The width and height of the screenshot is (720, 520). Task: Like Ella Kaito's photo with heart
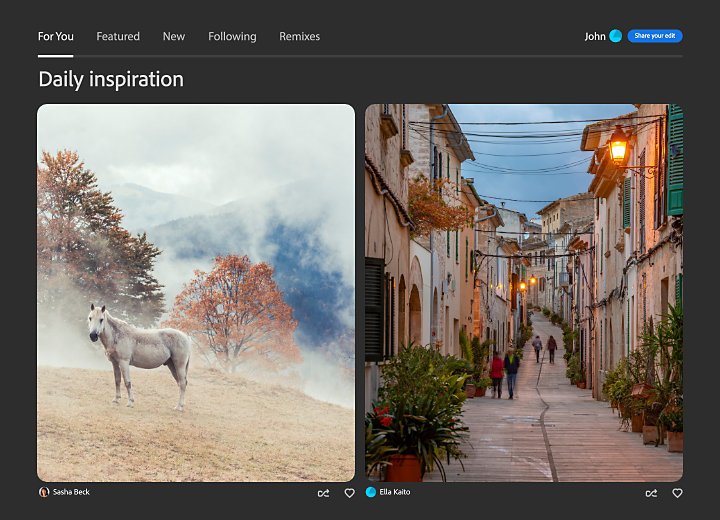[x=677, y=493]
